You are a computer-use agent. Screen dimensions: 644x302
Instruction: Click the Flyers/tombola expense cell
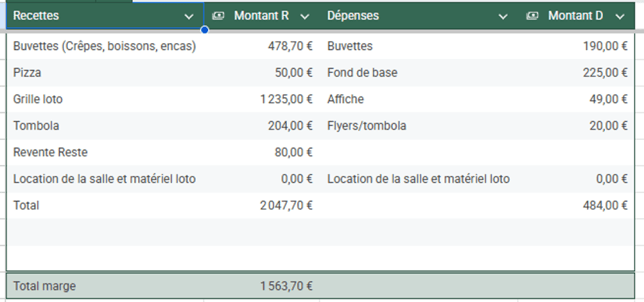(366, 125)
